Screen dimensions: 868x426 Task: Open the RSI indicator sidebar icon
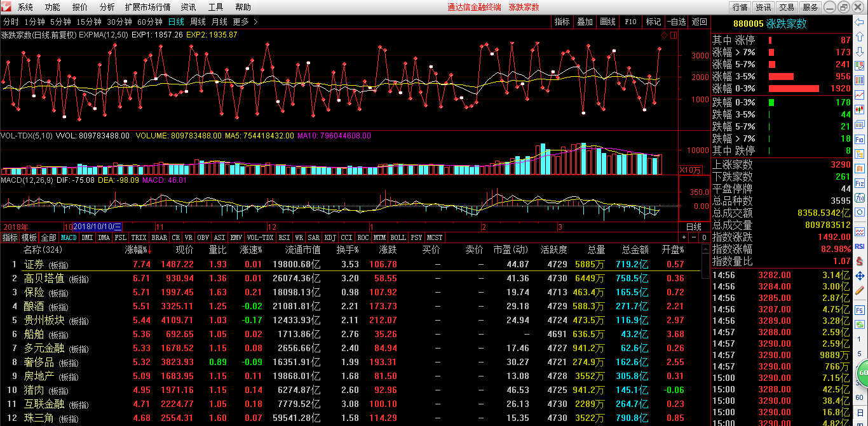(860, 246)
